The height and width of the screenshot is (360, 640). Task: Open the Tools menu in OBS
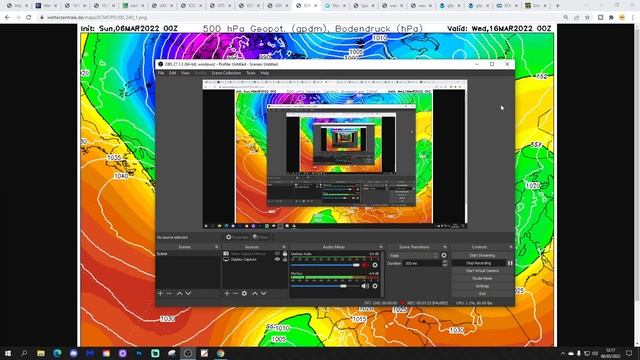[251, 73]
